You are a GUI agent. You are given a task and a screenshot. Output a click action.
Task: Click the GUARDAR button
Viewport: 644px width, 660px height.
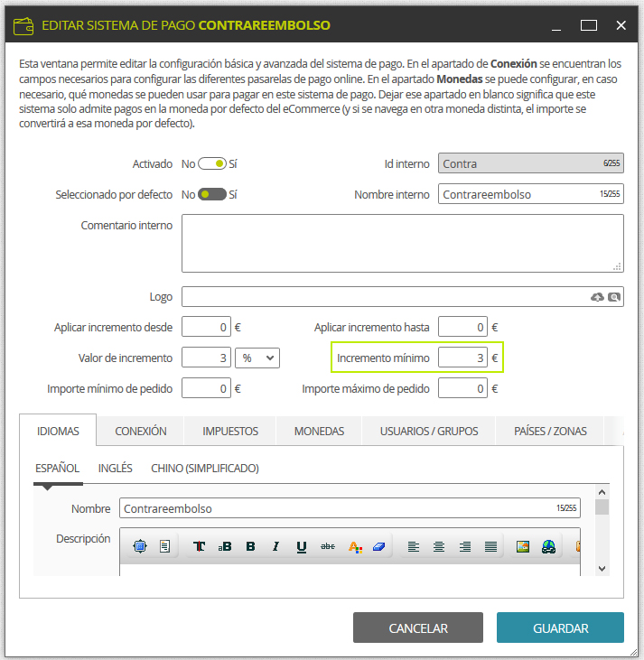(560, 627)
